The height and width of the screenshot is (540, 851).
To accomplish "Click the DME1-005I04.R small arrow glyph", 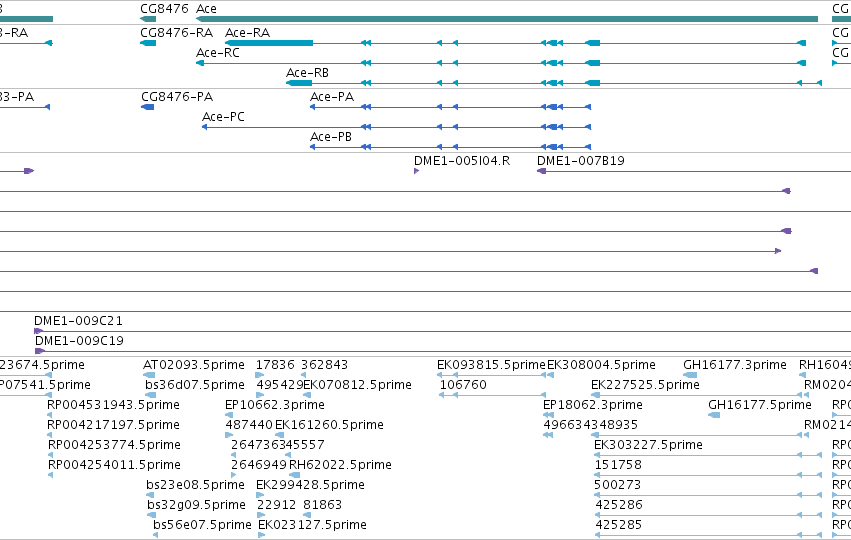I will 416,171.
